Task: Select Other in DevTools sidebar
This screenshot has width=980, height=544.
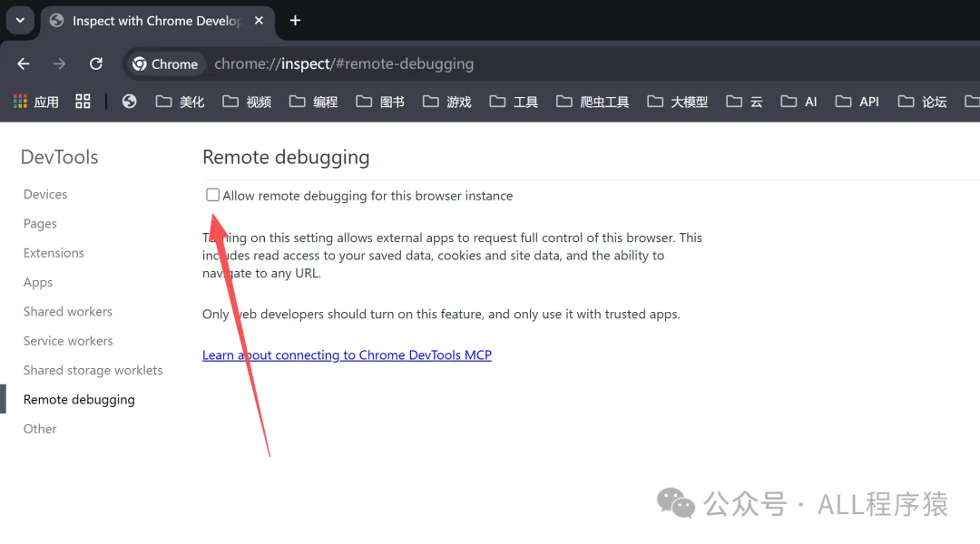Action: tap(40, 429)
